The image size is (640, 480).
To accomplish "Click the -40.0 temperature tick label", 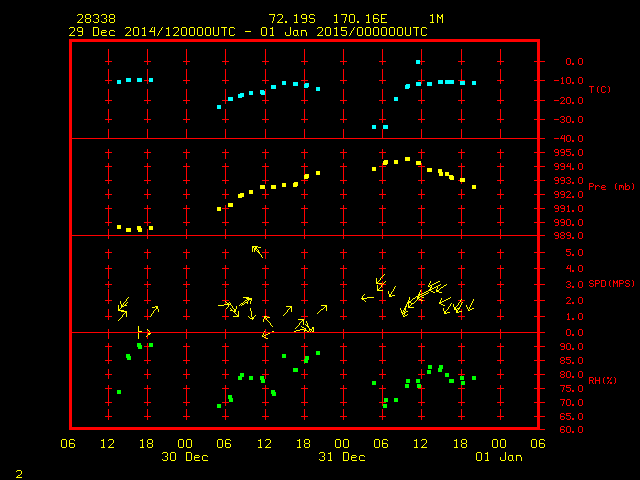I will pyautogui.click(x=560, y=138).
